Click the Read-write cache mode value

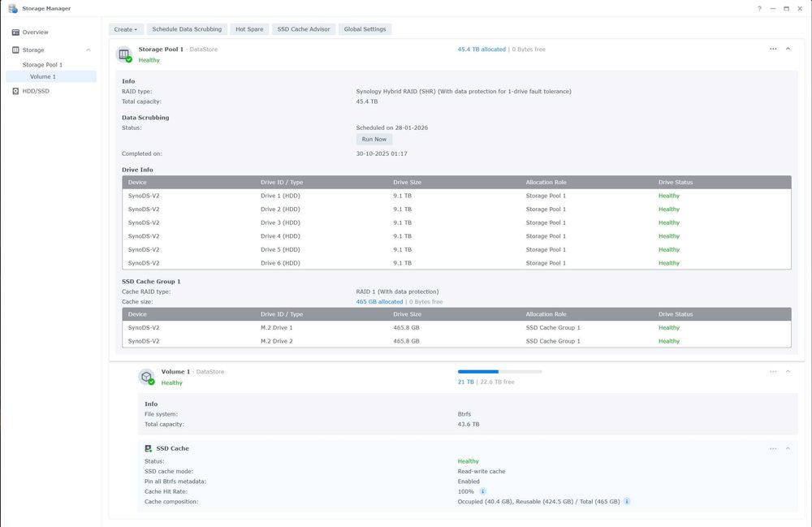click(481, 472)
